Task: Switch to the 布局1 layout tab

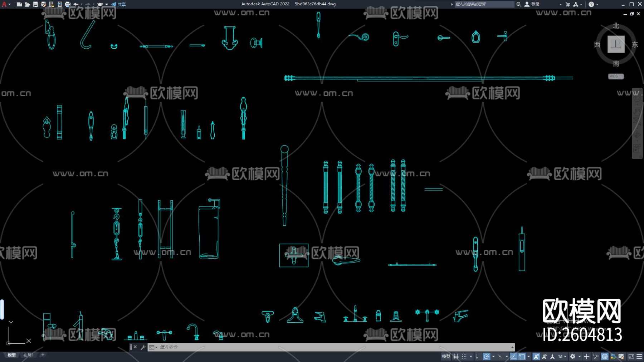Action: click(x=28, y=355)
